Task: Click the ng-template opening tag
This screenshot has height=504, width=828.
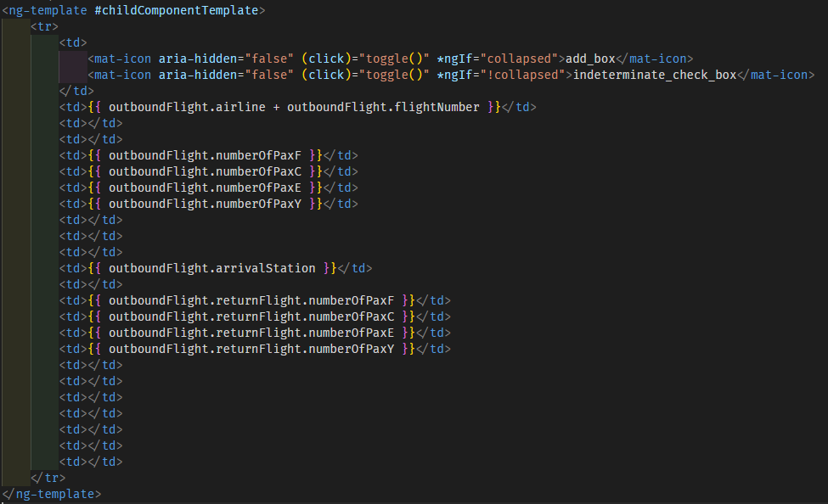Action: (x=42, y=10)
